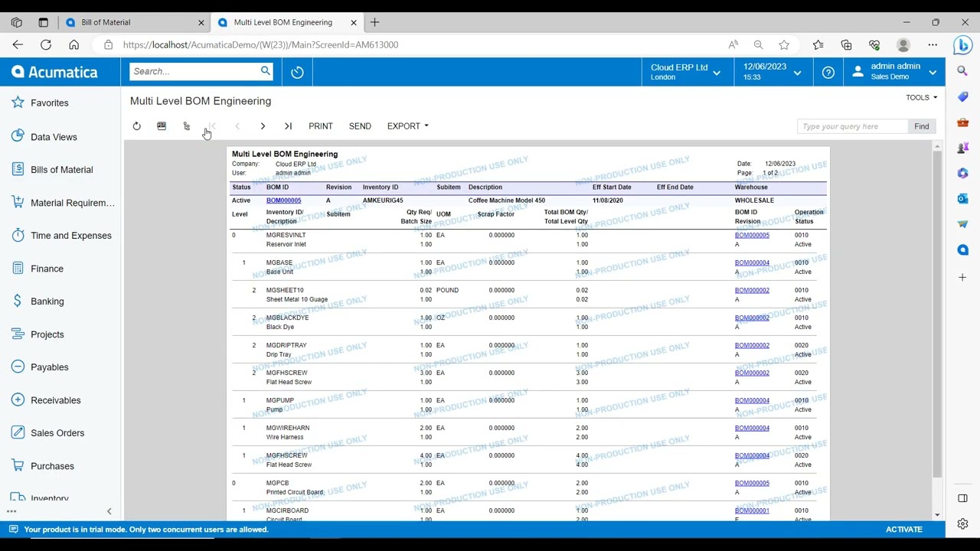Open the recent history clock icon

click(x=297, y=72)
